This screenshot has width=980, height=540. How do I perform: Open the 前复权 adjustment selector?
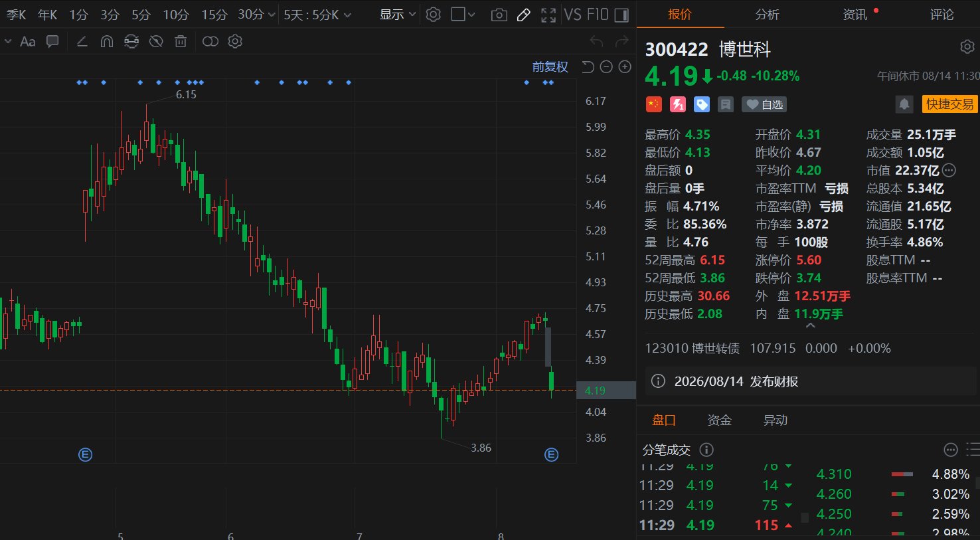[x=550, y=66]
